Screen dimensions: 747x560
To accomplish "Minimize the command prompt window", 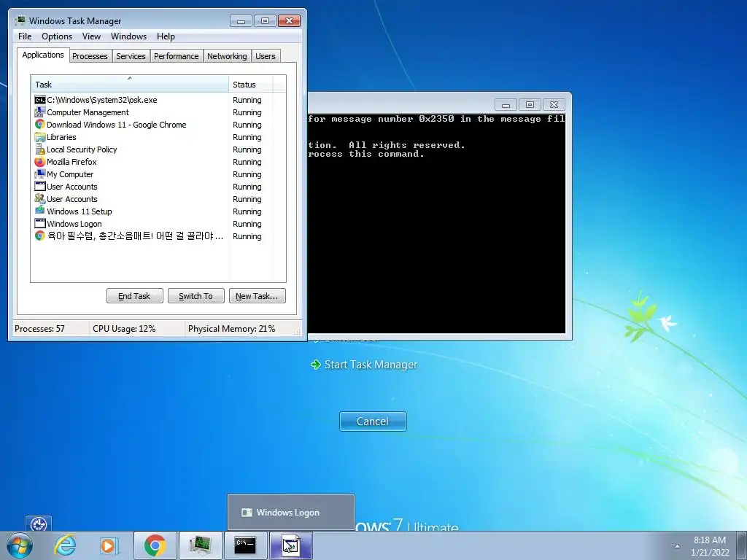I will (x=506, y=104).
